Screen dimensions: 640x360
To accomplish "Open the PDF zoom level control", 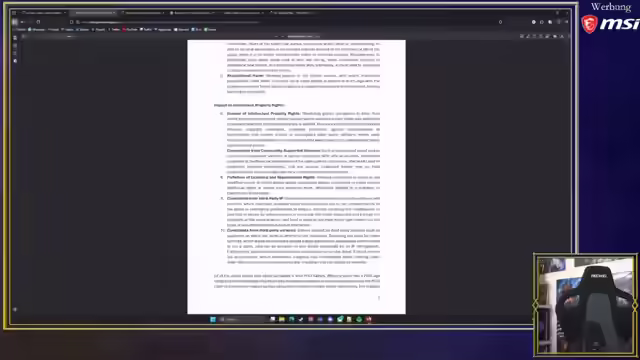I will point(303,36).
